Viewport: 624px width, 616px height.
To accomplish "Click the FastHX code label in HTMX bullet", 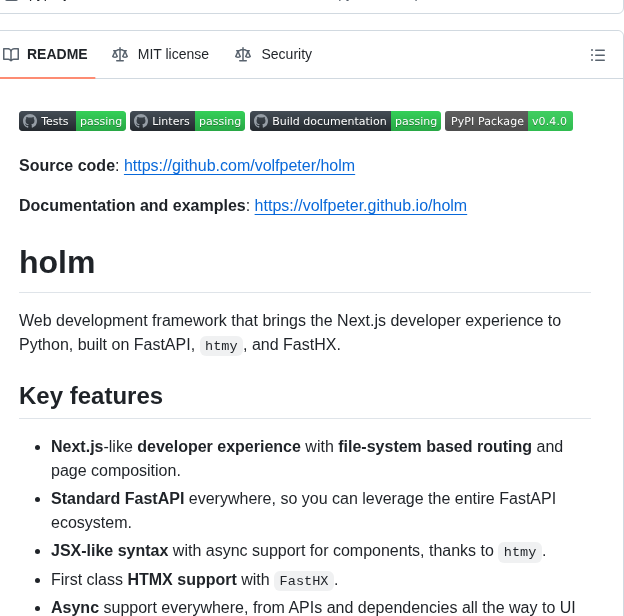I will click(304, 581).
